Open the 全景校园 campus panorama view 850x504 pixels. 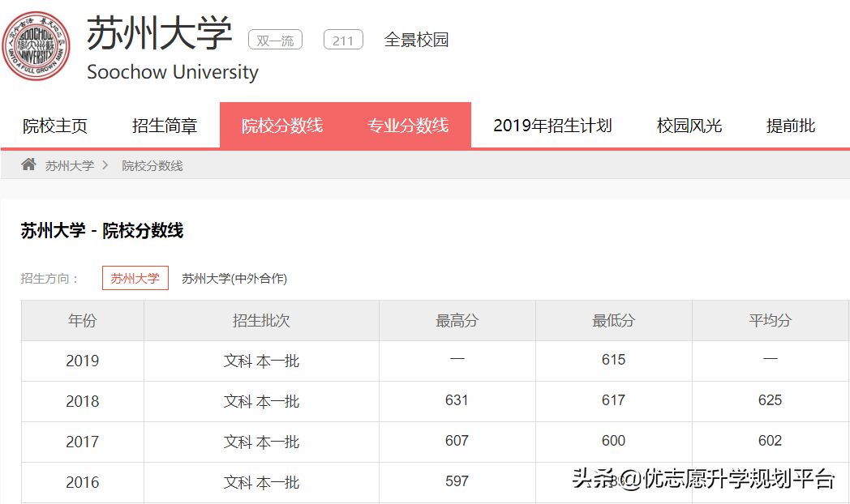(x=416, y=39)
